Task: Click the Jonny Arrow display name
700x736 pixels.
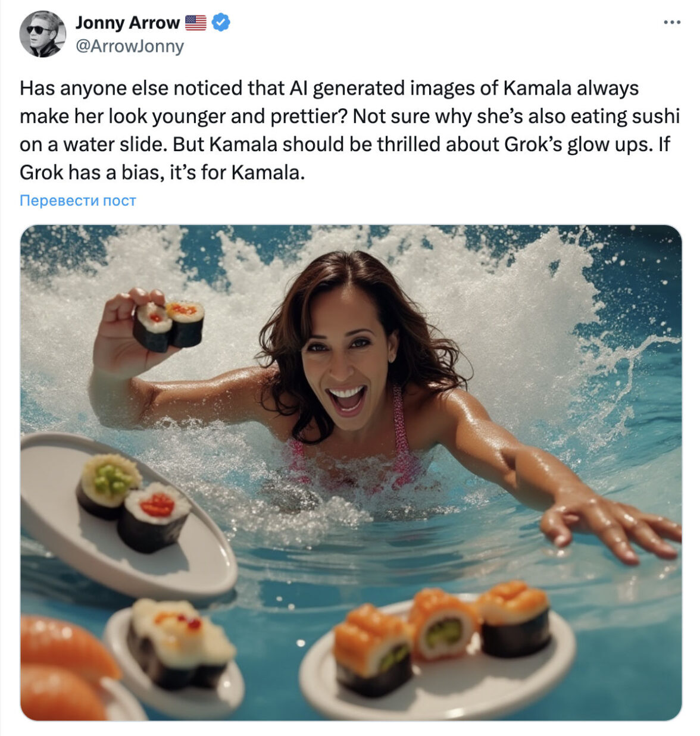Action: pyautogui.click(x=127, y=23)
